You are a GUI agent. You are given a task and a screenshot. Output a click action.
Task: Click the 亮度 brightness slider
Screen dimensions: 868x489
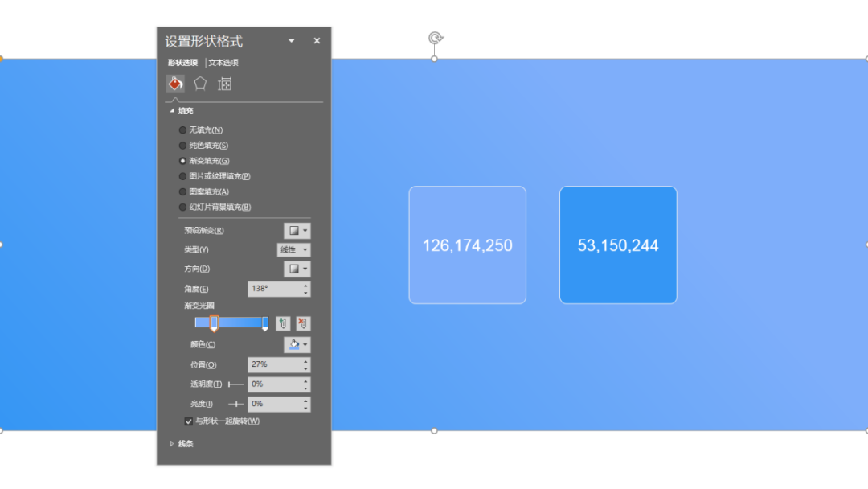click(x=235, y=405)
